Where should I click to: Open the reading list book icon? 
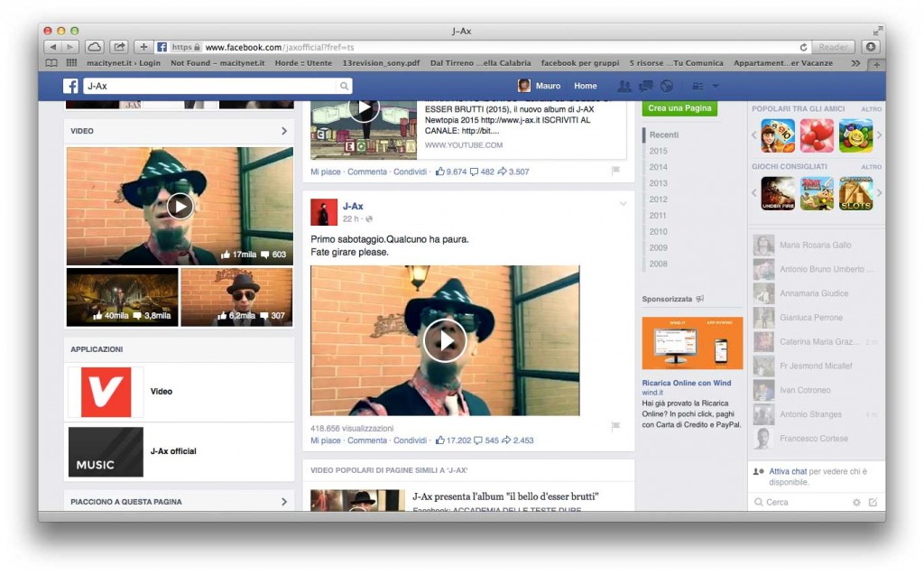click(x=51, y=63)
